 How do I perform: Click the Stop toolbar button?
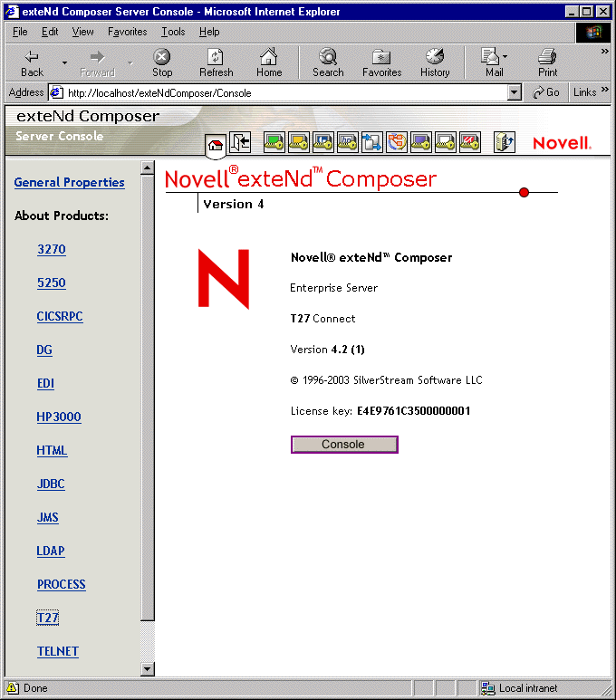coord(162,63)
